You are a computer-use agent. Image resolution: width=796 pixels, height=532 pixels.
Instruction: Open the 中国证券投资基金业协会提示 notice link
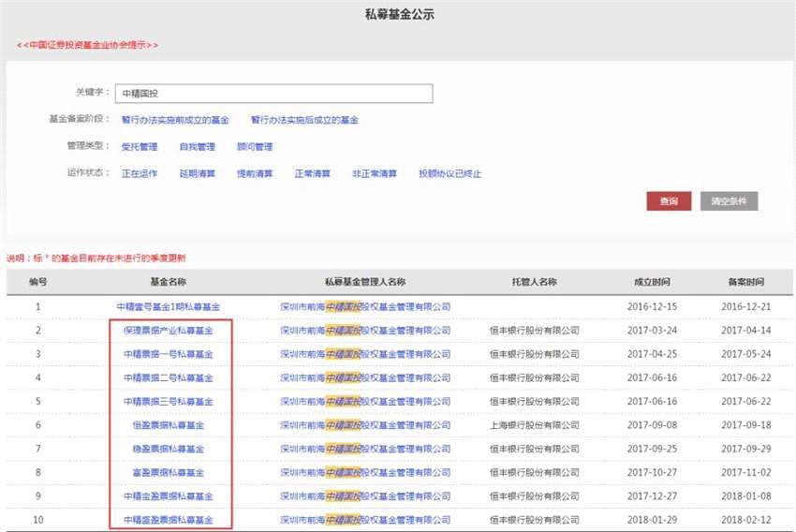tap(87, 45)
